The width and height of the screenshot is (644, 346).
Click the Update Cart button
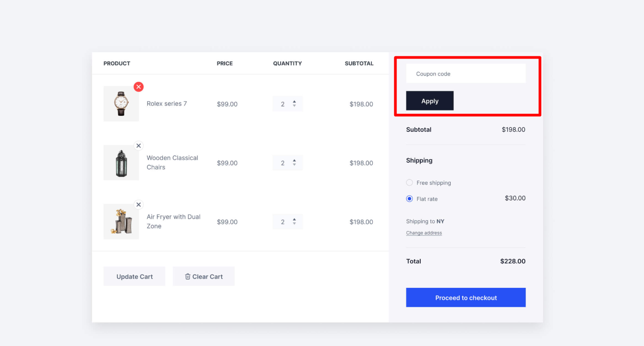pos(134,276)
